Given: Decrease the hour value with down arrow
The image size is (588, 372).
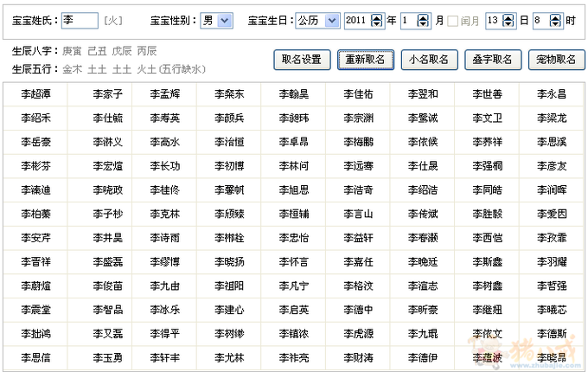Looking at the screenshot, I should pyautogui.click(x=555, y=23).
